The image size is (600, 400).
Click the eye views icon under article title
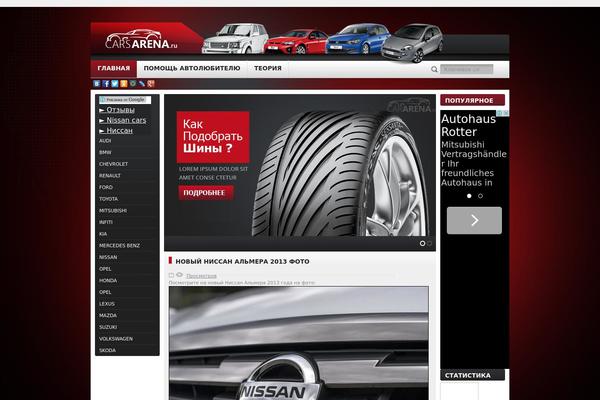[179, 275]
